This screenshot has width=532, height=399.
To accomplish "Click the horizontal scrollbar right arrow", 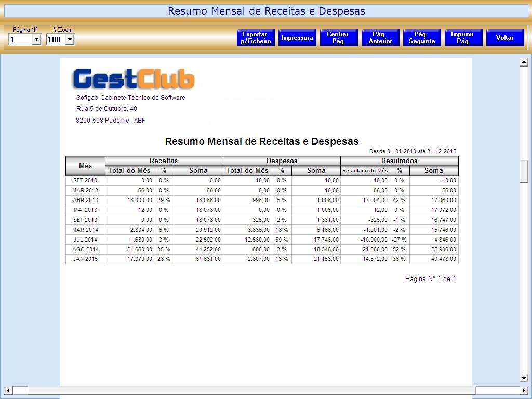I will pos(524,390).
